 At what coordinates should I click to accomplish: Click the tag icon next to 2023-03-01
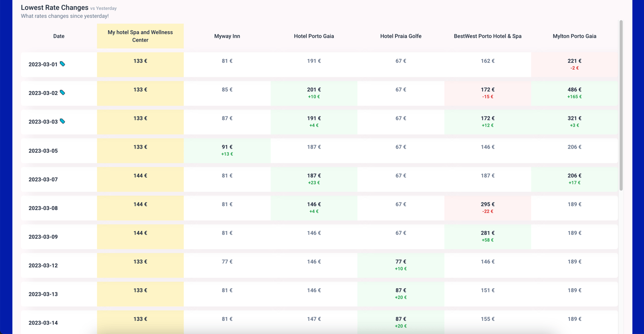(x=62, y=64)
